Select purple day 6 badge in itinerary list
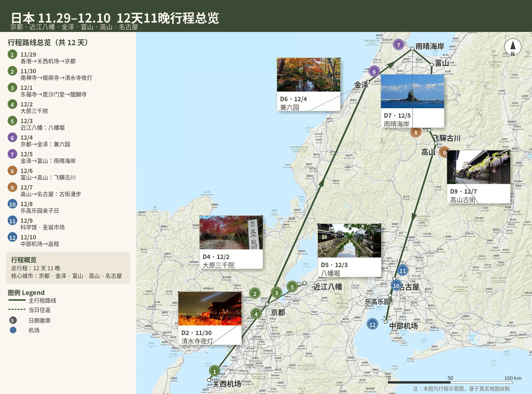Viewport: 532px width, 394px height. tap(12, 138)
